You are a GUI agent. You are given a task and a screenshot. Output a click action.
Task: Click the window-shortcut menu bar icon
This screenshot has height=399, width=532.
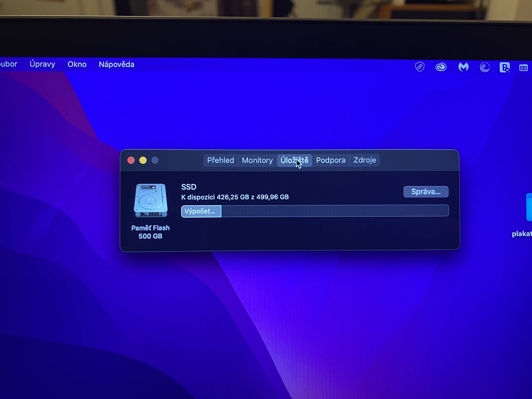tap(523, 68)
